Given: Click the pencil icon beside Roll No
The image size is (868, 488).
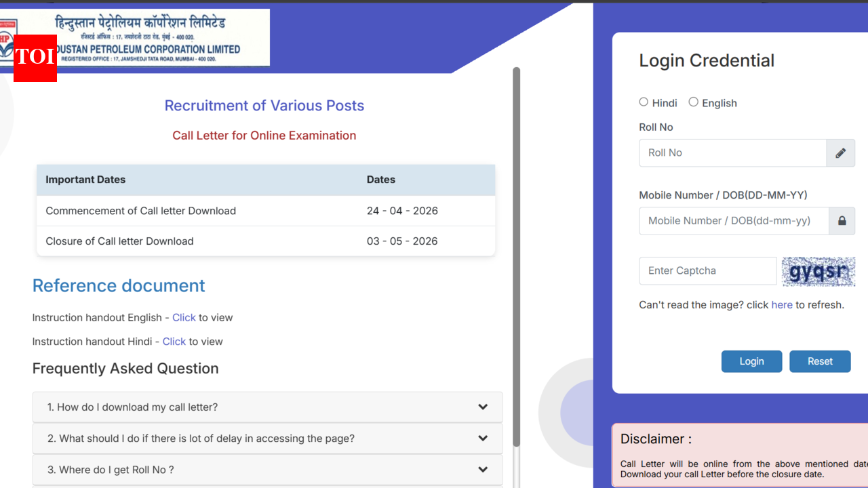Looking at the screenshot, I should tap(840, 153).
